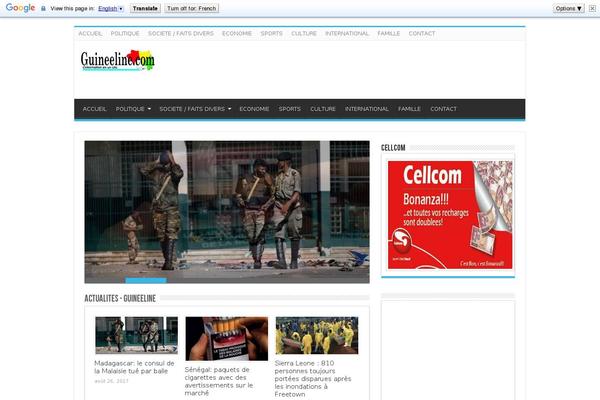Viewport: 600px width, 400px height.
Task: Close the Google translate bar
Action: pos(592,8)
